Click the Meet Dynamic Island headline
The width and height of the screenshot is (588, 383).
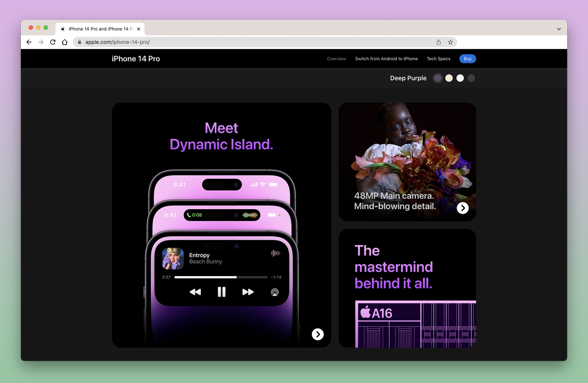pyautogui.click(x=221, y=136)
